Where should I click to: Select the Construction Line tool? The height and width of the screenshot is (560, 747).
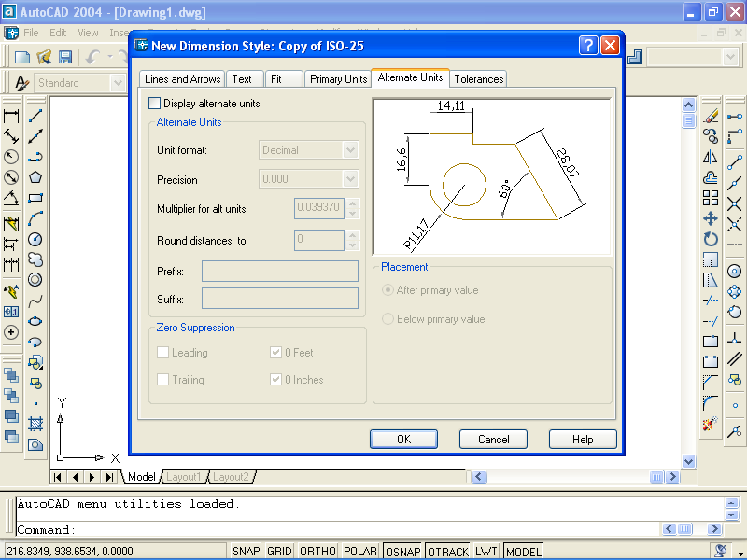click(x=35, y=136)
